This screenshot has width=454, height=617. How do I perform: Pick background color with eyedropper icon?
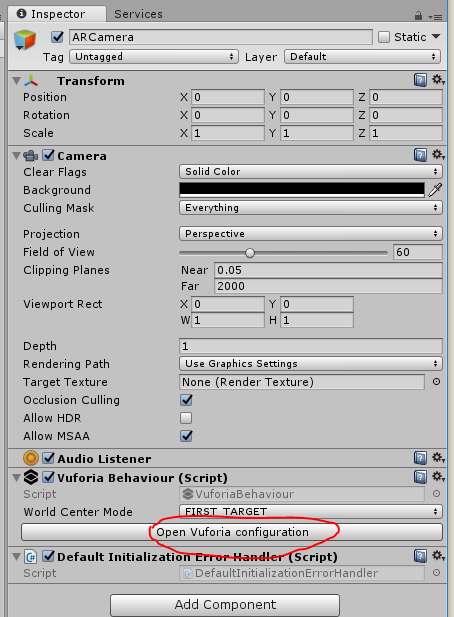click(435, 190)
